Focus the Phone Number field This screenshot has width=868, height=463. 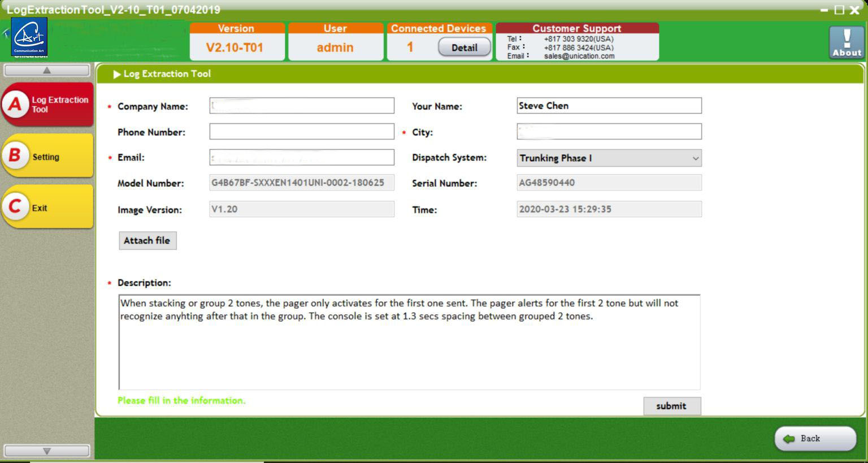tap(302, 132)
